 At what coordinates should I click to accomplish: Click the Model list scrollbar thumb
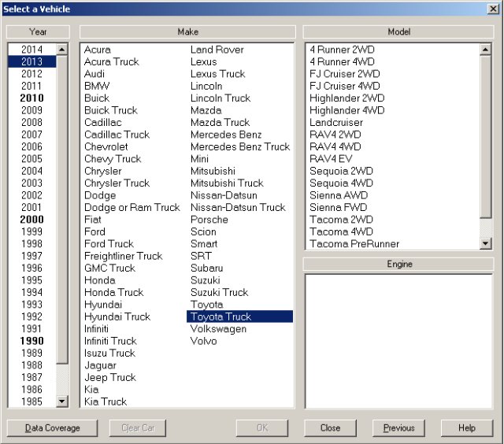485,137
